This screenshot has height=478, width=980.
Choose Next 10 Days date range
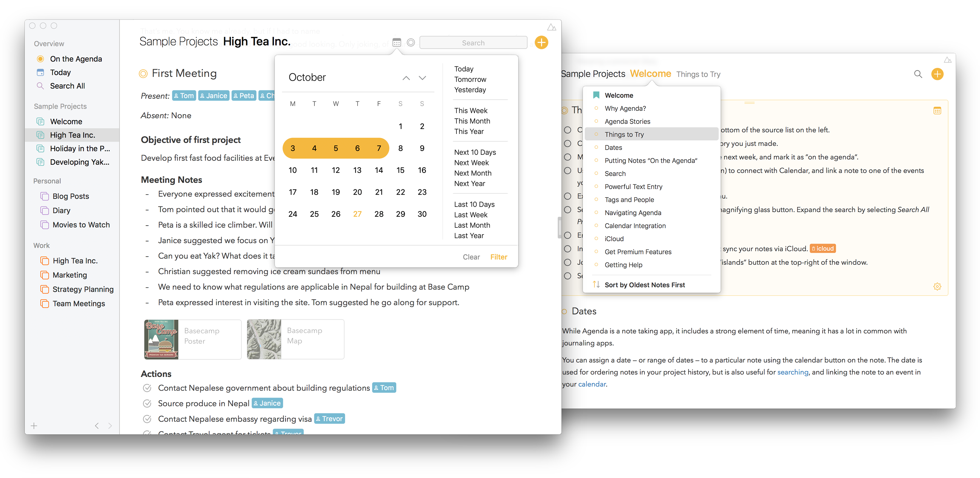(475, 152)
